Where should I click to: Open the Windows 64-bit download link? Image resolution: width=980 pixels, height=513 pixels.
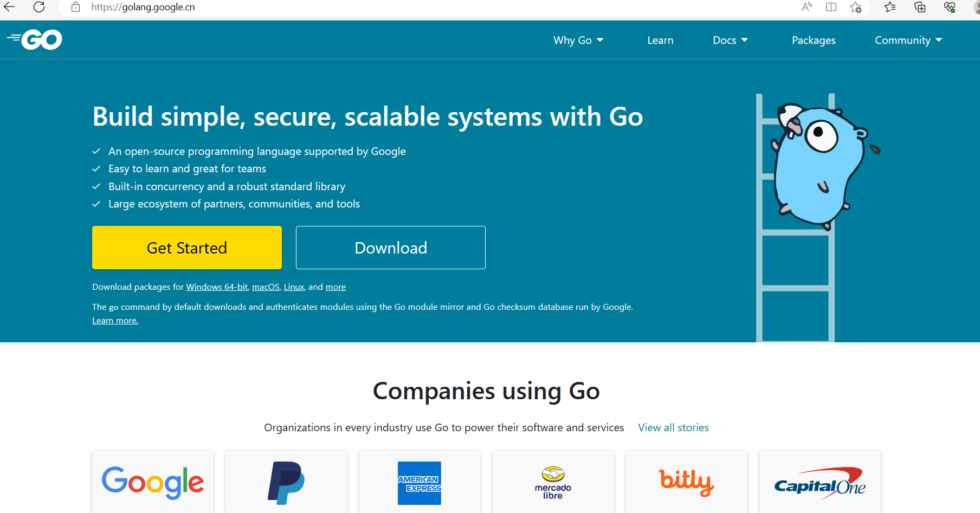tap(217, 287)
